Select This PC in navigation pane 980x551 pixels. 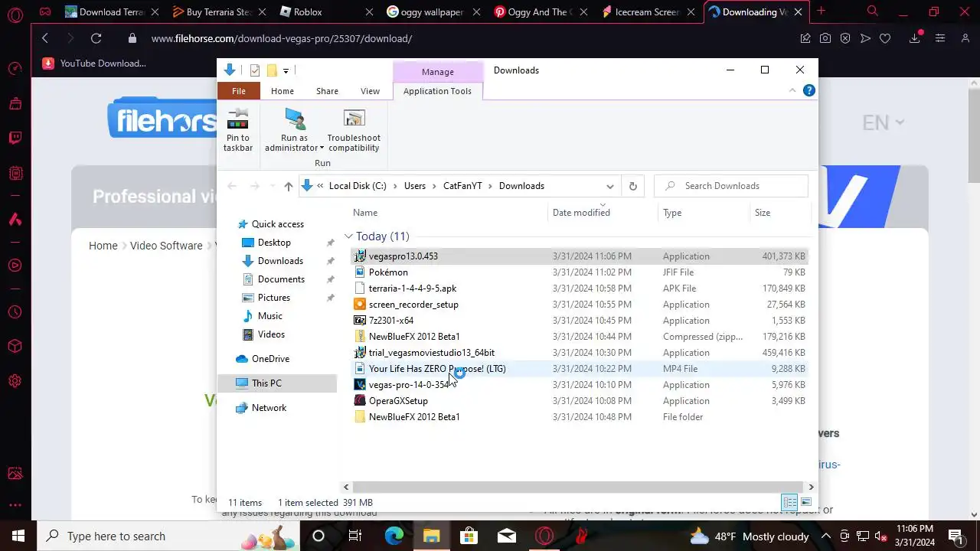[266, 383]
